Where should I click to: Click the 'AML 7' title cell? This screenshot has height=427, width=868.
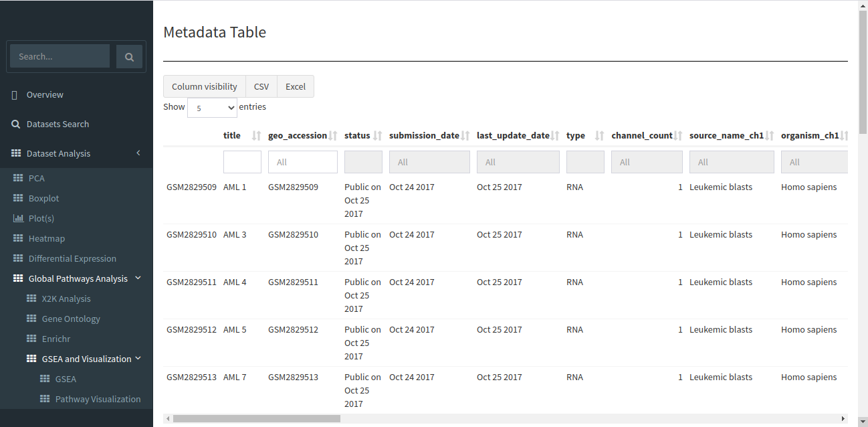pos(235,377)
